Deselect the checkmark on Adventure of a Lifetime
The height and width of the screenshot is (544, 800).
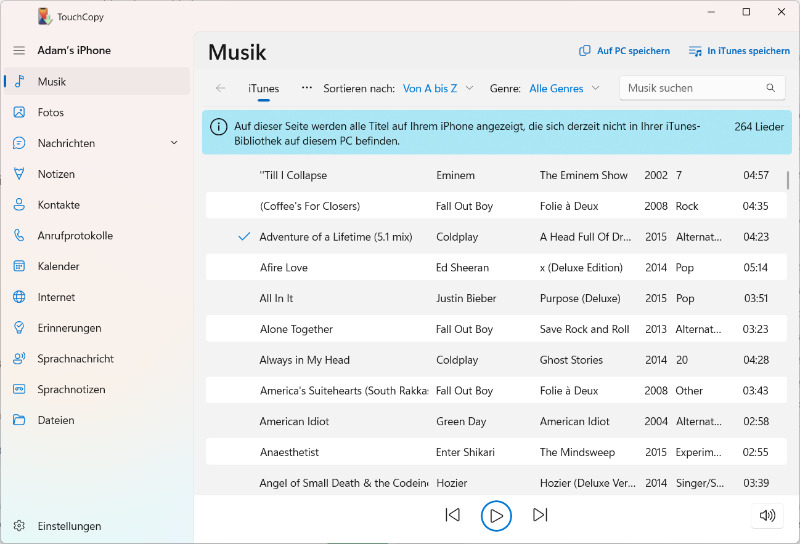tap(244, 236)
